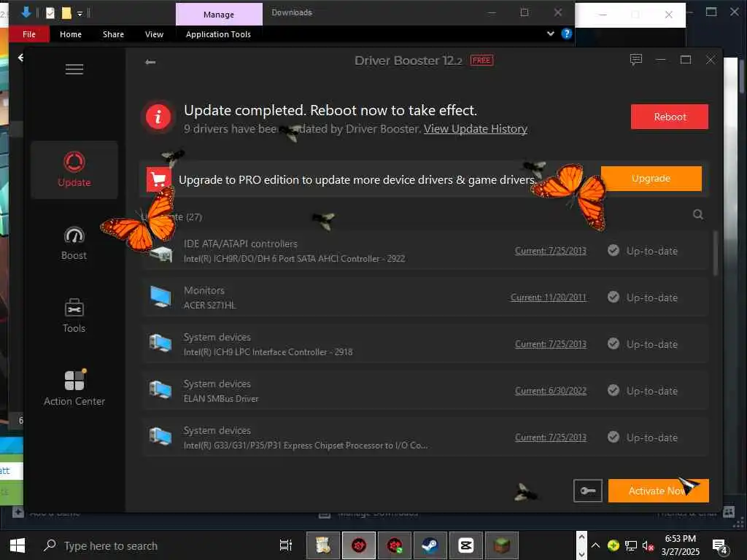Select Intel(R) G33/G31/P35/P31 Express Chipset text
Screen dimensions: 747x560
click(x=306, y=446)
